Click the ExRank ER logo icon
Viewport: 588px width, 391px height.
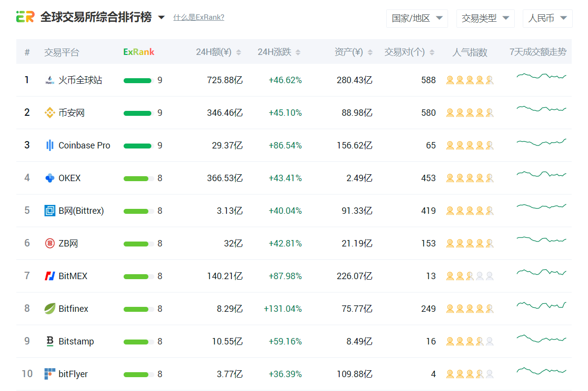pyautogui.click(x=26, y=17)
